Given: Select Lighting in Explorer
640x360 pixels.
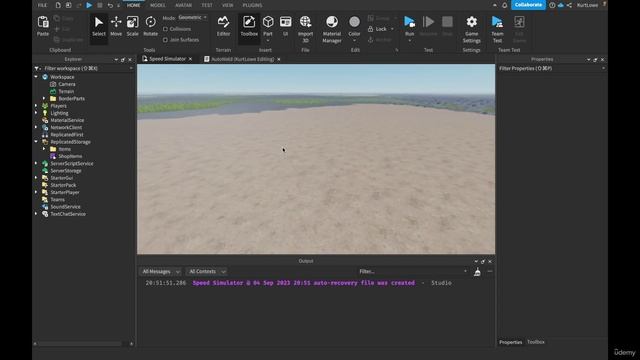Looking at the screenshot, I should (x=59, y=113).
